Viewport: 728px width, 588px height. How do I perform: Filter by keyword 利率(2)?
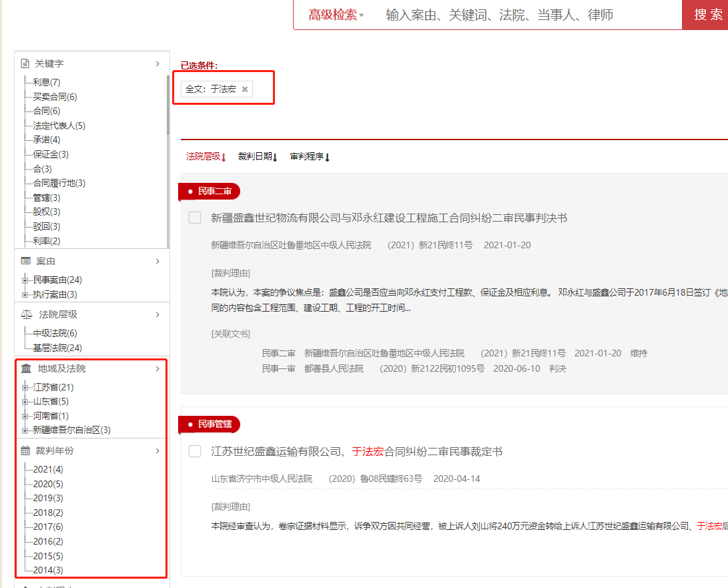47,240
